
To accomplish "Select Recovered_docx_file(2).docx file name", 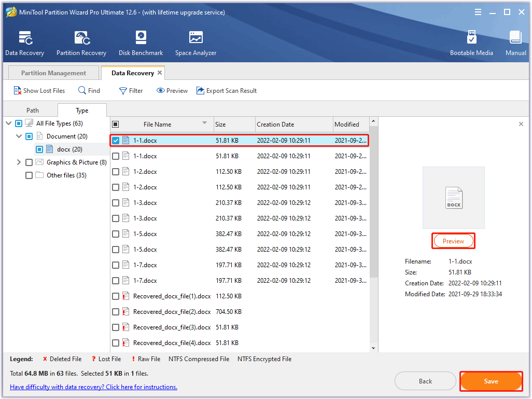I will point(172,312).
